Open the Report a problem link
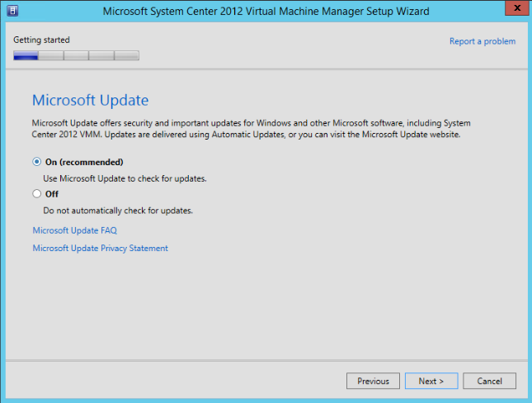The height and width of the screenshot is (403, 532). click(482, 41)
